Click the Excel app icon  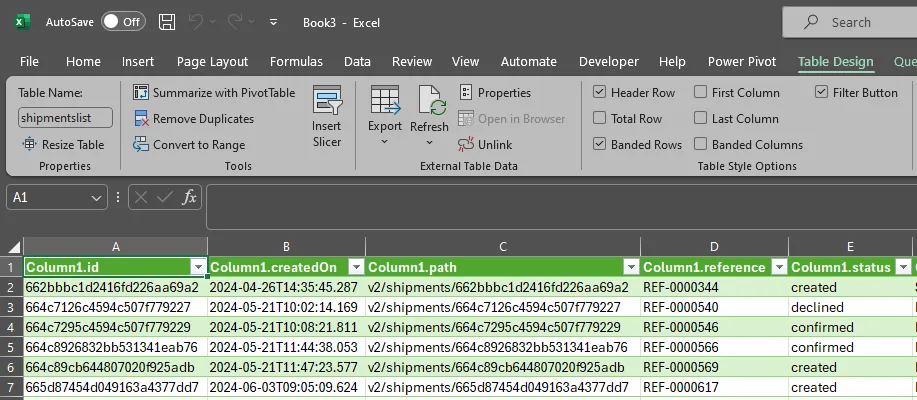pos(22,22)
